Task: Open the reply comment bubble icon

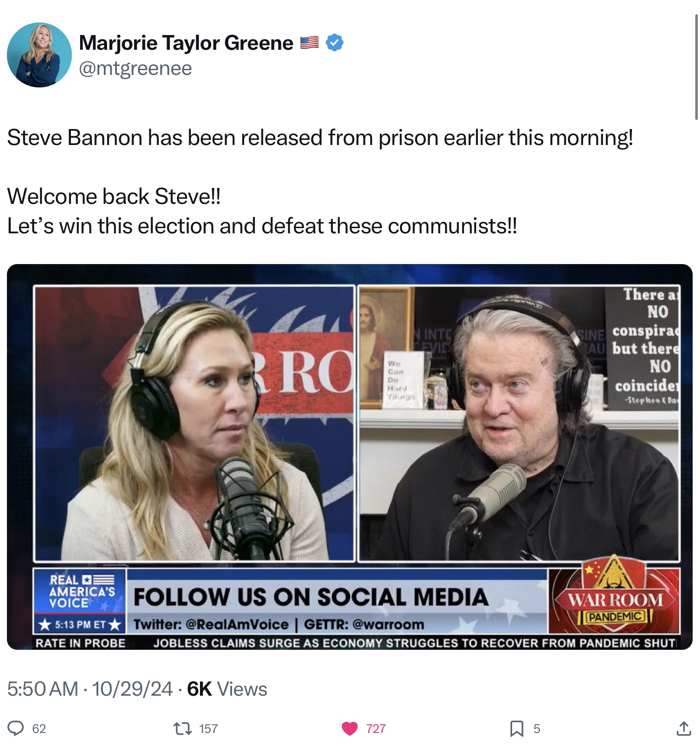Action: [x=16, y=729]
